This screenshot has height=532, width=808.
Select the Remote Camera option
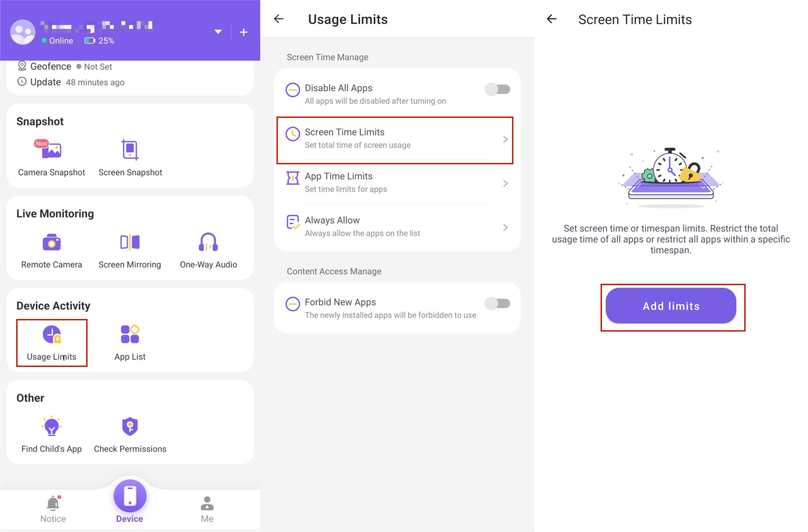pos(50,249)
